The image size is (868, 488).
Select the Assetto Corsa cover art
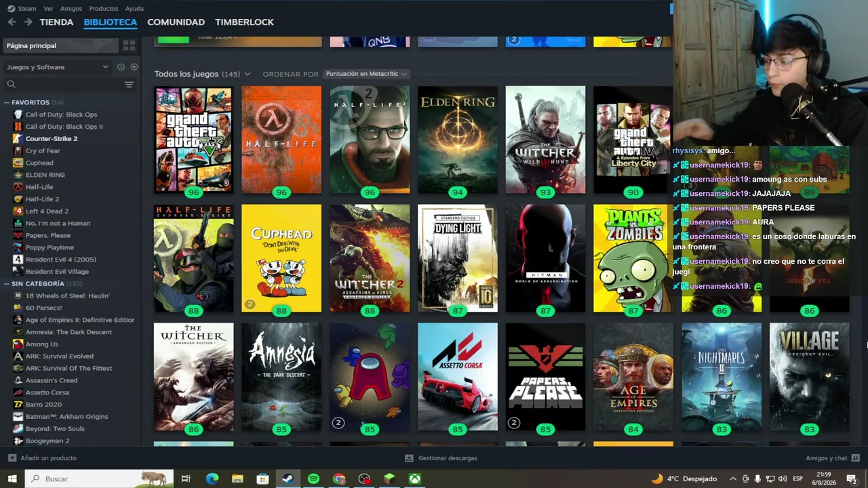click(x=458, y=377)
